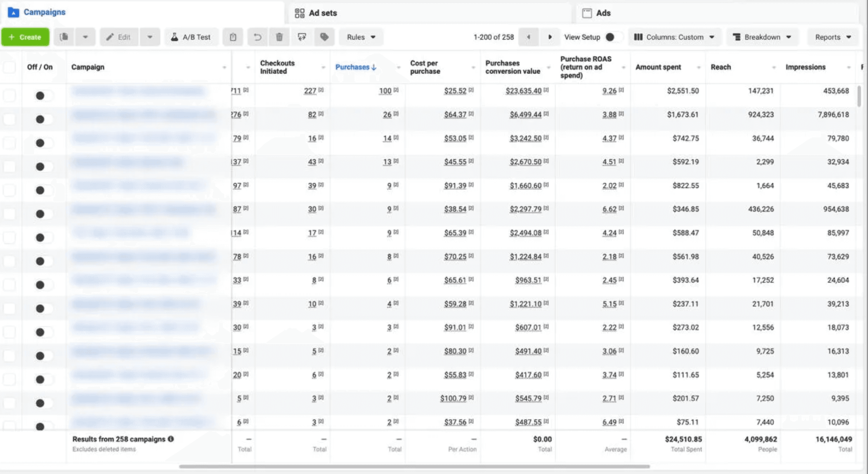
Task: Click the info icon beside 258 campaigns
Action: [x=171, y=439]
